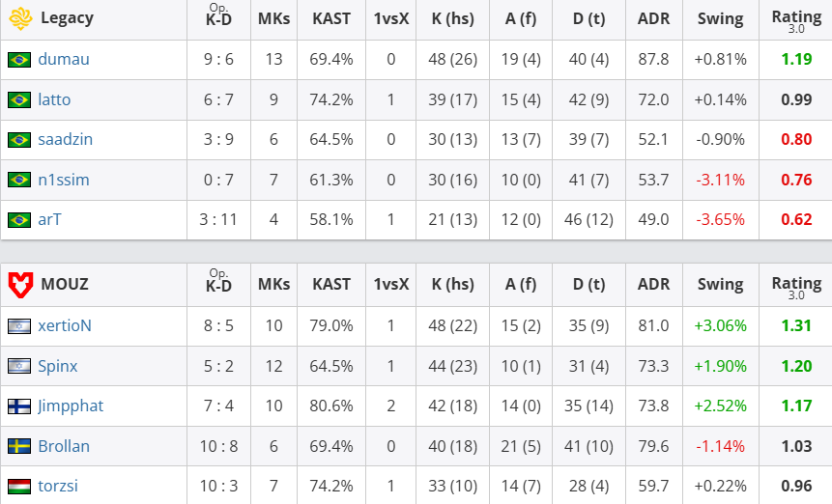Image resolution: width=832 pixels, height=504 pixels.
Task: Go to saadzin's player page
Action: click(66, 140)
